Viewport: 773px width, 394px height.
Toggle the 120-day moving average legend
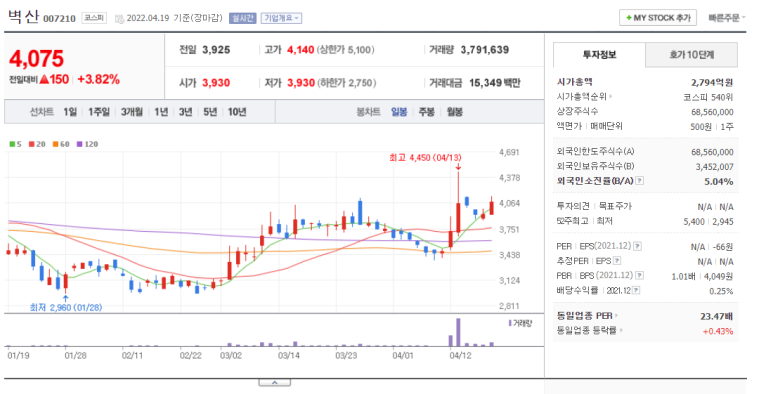[88, 144]
